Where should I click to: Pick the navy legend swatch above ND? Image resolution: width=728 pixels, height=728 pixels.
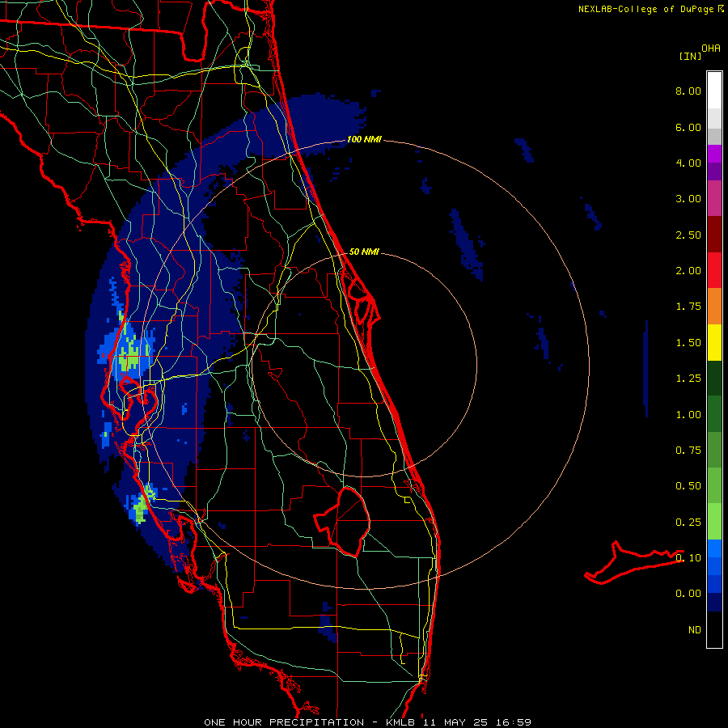714,603
